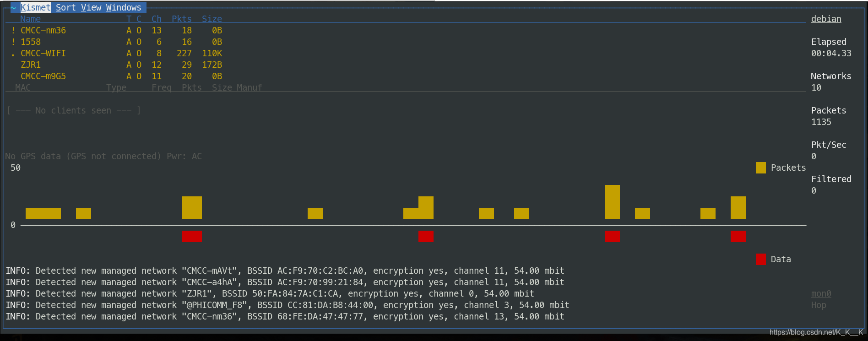868x341 pixels.
Task: Click the tallest yellow packet bar in graph
Action: (x=612, y=202)
